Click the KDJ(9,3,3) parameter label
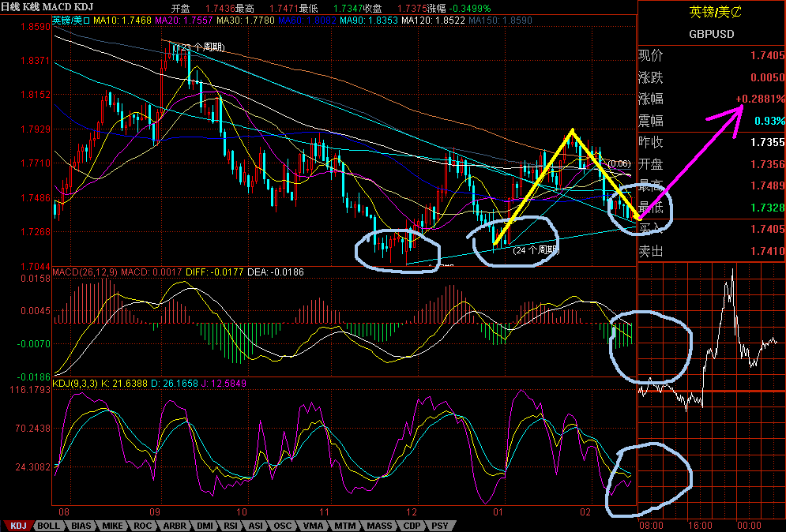Viewport: 786px width, 532px height. (75, 384)
